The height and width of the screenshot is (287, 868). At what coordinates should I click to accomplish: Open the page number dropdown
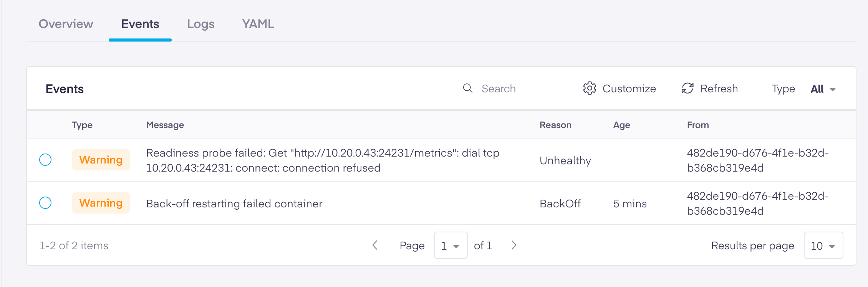(451, 245)
